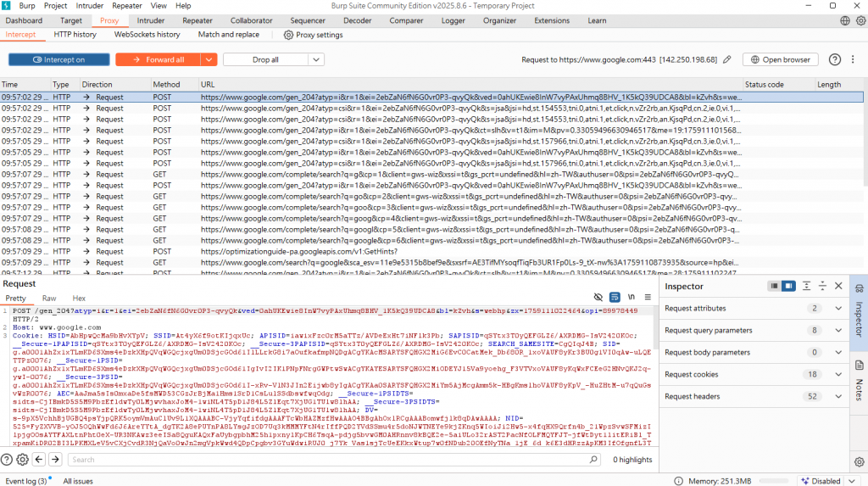Click All issues in status bar

click(x=78, y=481)
